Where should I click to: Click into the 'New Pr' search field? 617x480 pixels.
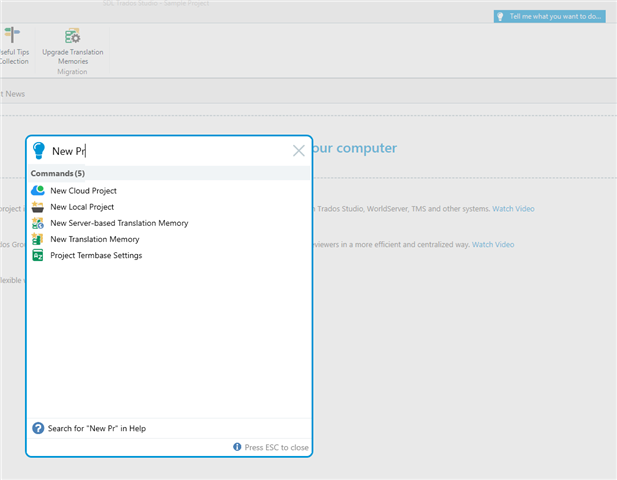tap(169, 151)
